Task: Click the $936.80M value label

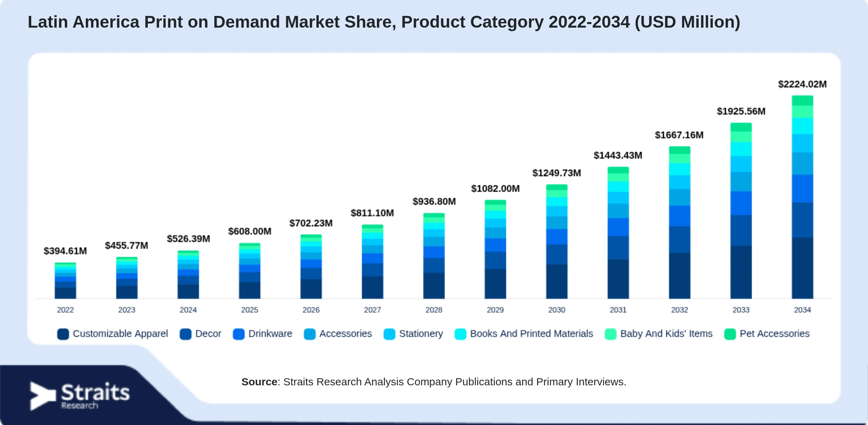Action: click(x=434, y=202)
